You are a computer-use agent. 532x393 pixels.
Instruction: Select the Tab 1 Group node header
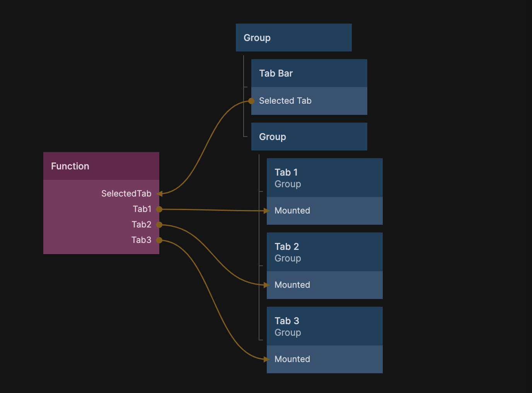point(324,178)
